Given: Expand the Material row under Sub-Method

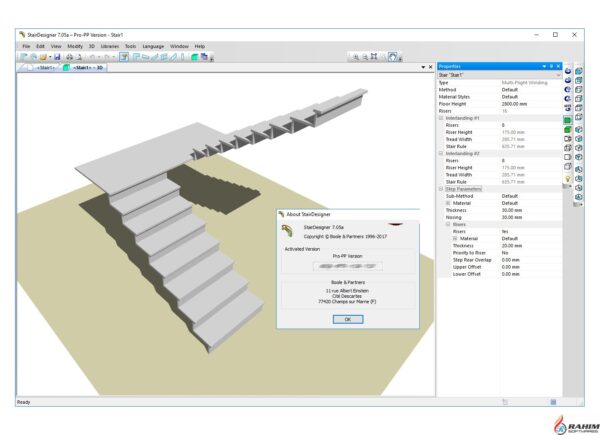Looking at the screenshot, I should pos(448,203).
